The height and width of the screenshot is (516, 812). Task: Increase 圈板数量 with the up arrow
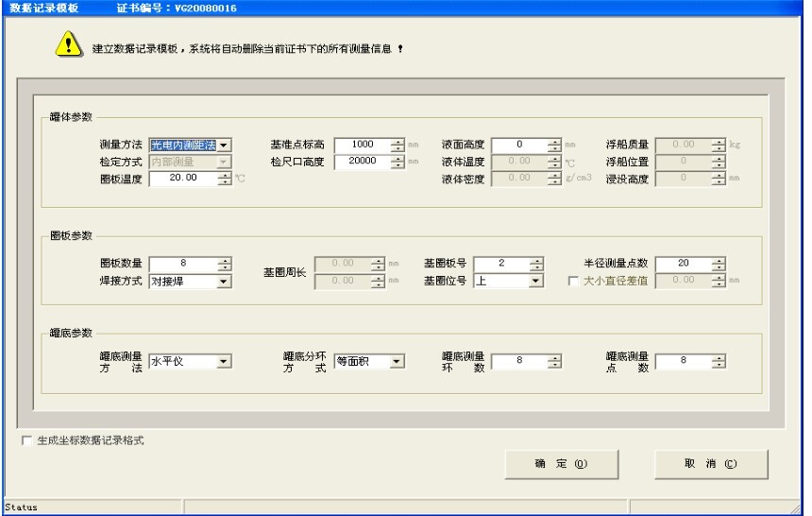tap(224, 261)
